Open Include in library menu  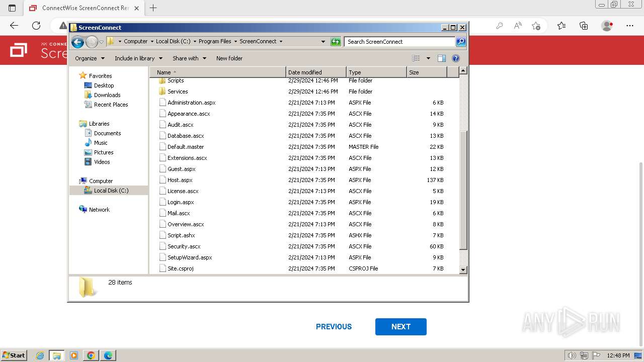tap(138, 58)
